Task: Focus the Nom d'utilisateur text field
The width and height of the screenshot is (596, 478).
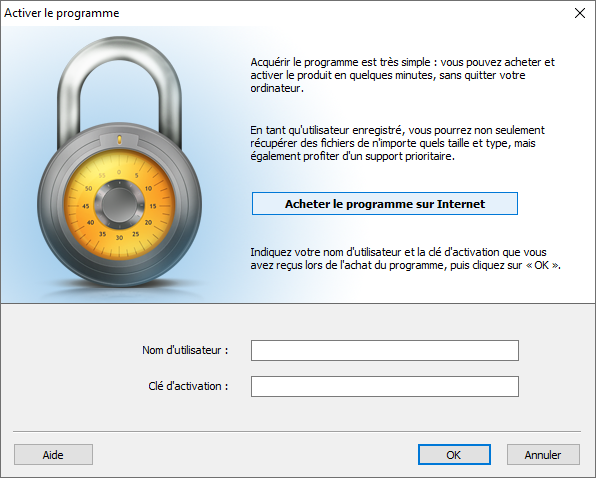Action: tap(385, 350)
